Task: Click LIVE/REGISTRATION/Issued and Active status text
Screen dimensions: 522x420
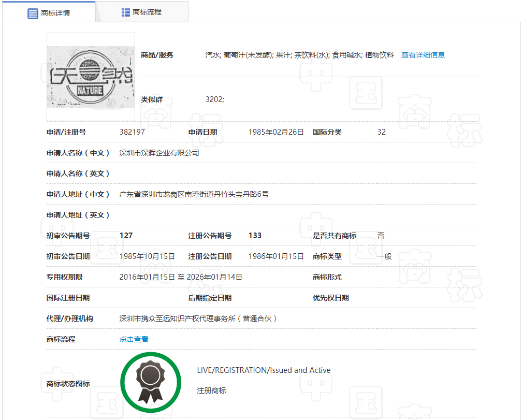Action: [264, 370]
